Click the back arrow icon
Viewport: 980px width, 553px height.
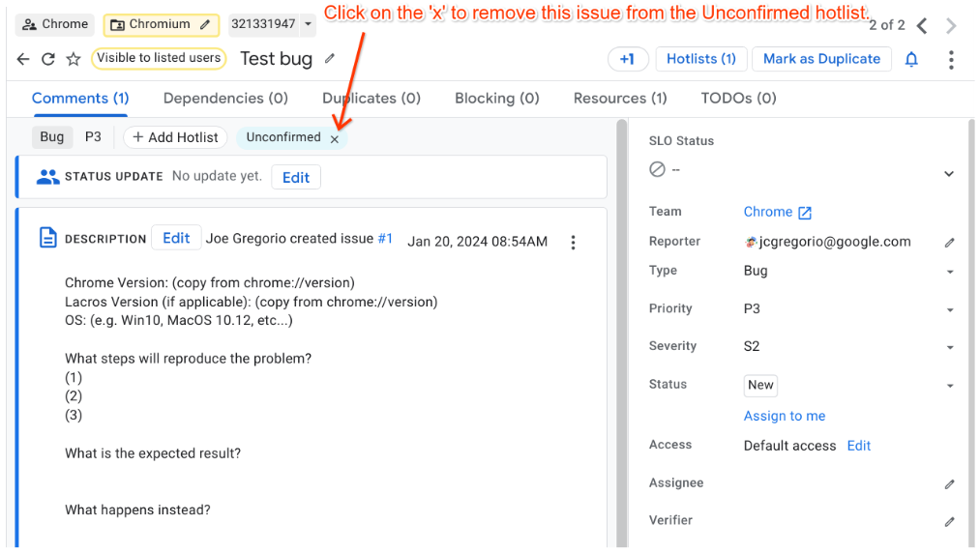(x=23, y=59)
